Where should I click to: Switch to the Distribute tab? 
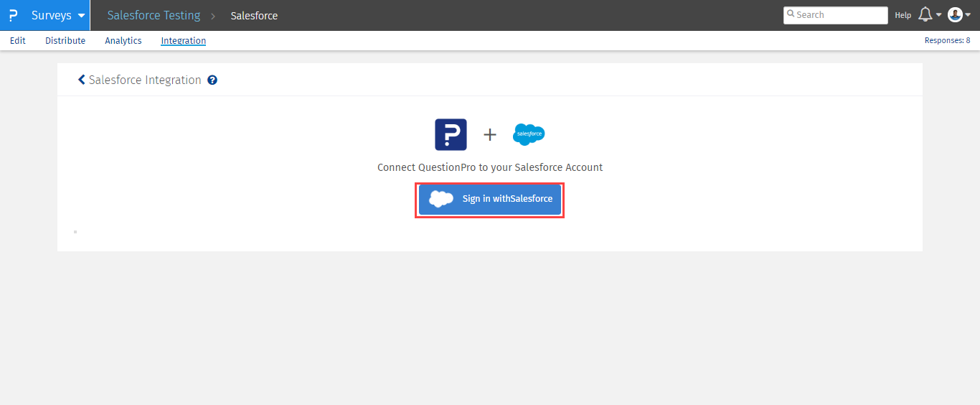65,41
